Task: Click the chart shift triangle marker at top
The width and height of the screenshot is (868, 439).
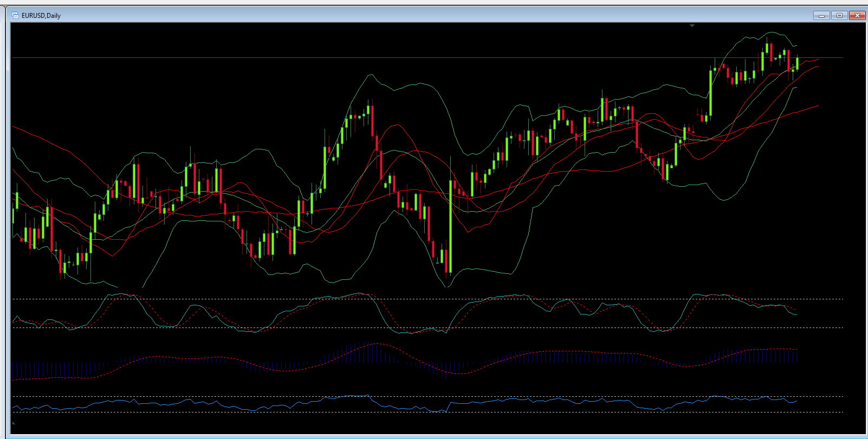Action: pyautogui.click(x=692, y=25)
